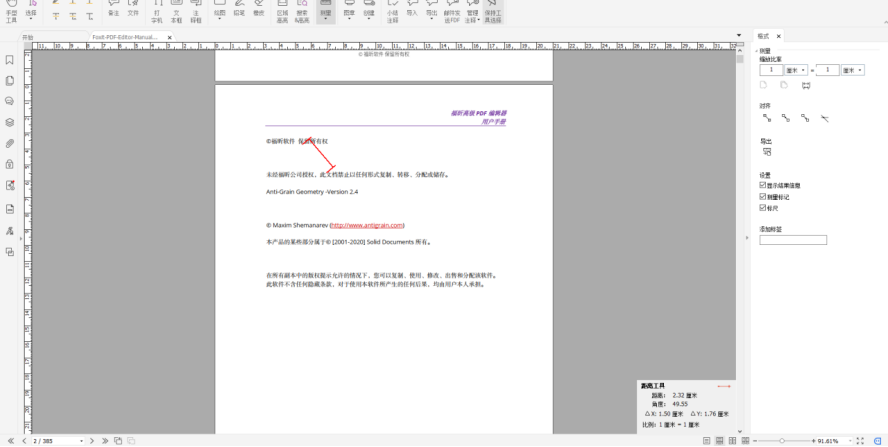Viewport: 888px width, 447px height.
Task: Click the 小结注释 summarize comments button
Action: (392, 11)
